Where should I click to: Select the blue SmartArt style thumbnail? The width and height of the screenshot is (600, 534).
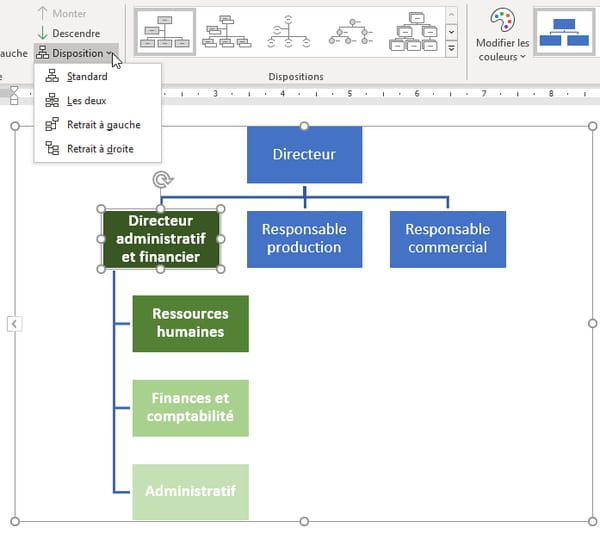(564, 32)
